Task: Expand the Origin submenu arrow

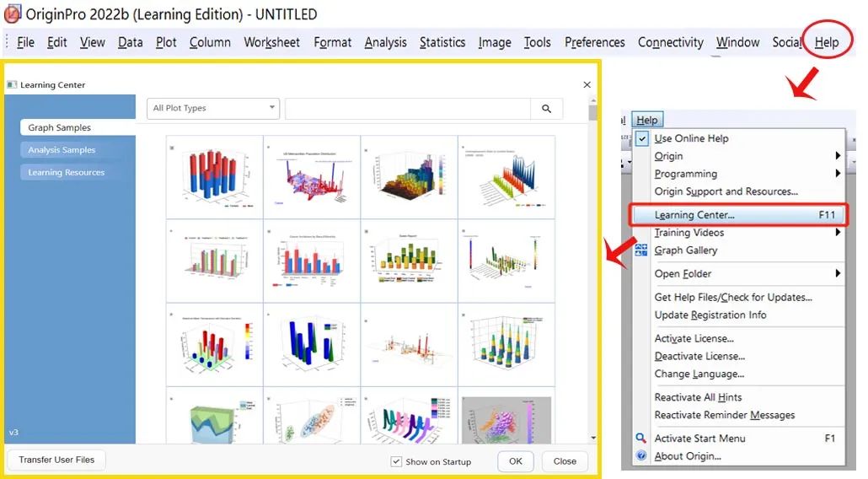Action: [839, 156]
